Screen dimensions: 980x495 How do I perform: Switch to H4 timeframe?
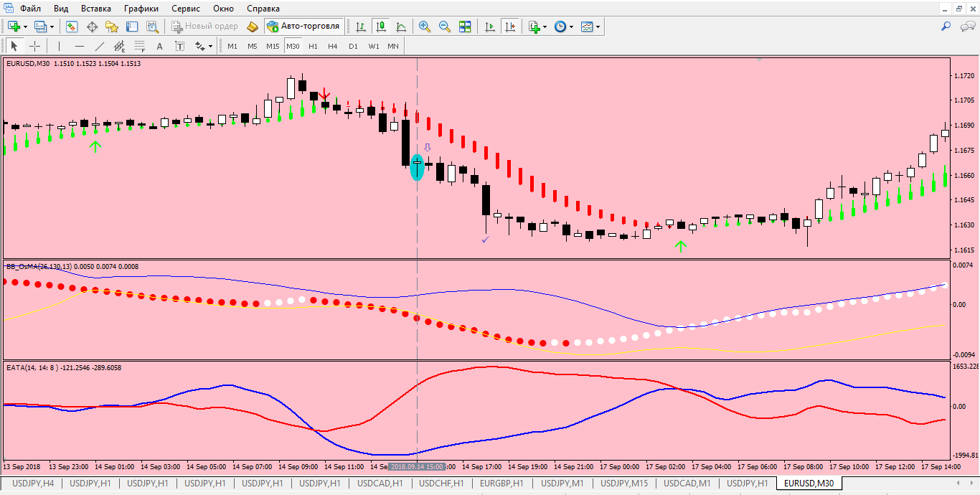pyautogui.click(x=333, y=46)
